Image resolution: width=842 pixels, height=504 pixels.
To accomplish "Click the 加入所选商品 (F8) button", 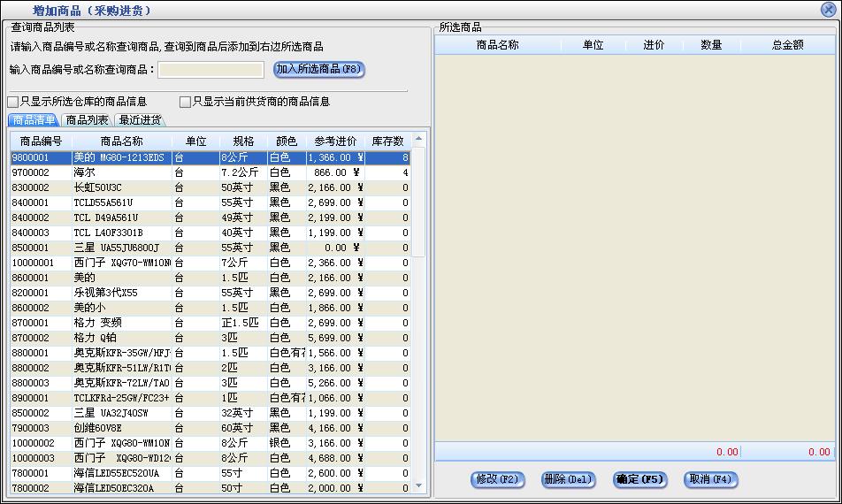I will point(318,69).
